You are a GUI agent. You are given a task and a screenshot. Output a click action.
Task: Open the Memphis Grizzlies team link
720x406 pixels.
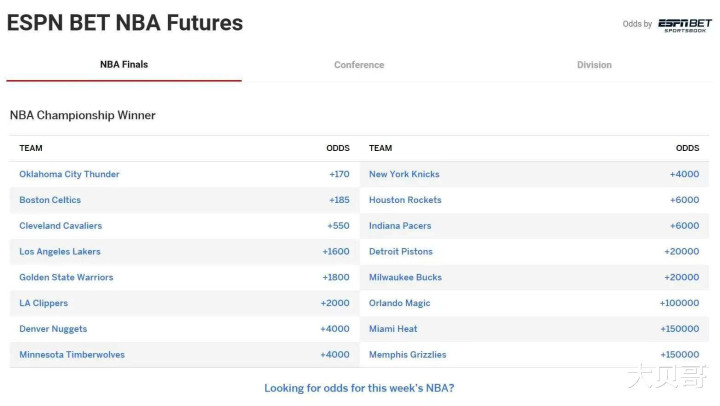pyautogui.click(x=408, y=355)
